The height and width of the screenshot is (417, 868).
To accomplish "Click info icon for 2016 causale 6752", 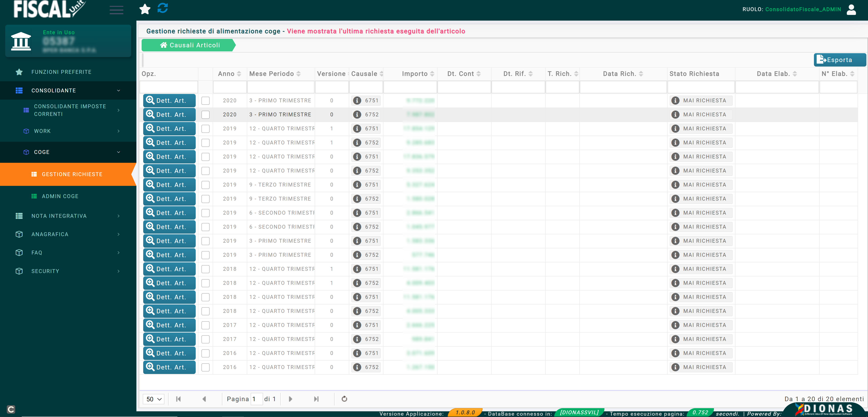I will [357, 367].
